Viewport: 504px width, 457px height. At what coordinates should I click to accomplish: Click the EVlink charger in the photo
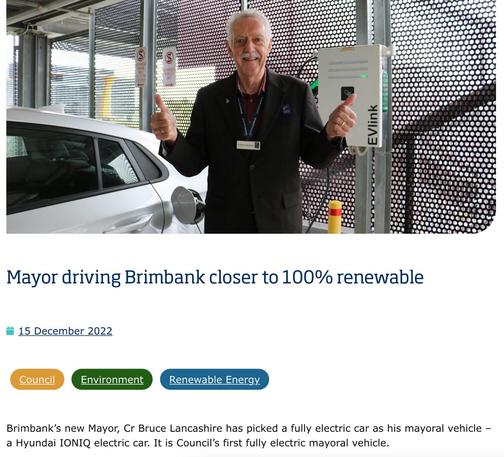[x=350, y=97]
